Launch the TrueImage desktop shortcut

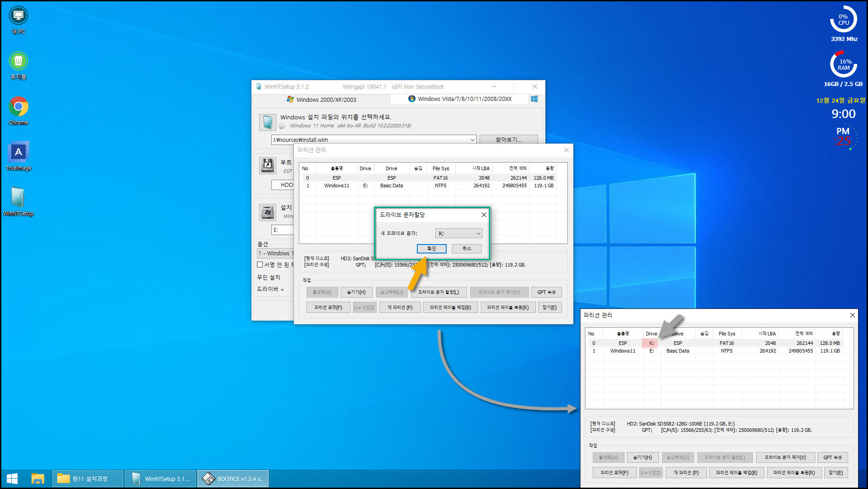point(18,156)
